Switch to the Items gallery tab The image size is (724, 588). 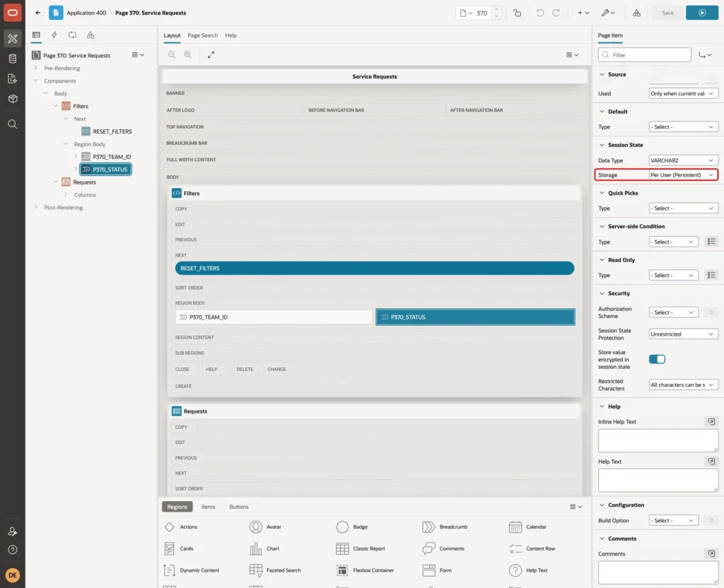pyautogui.click(x=209, y=507)
